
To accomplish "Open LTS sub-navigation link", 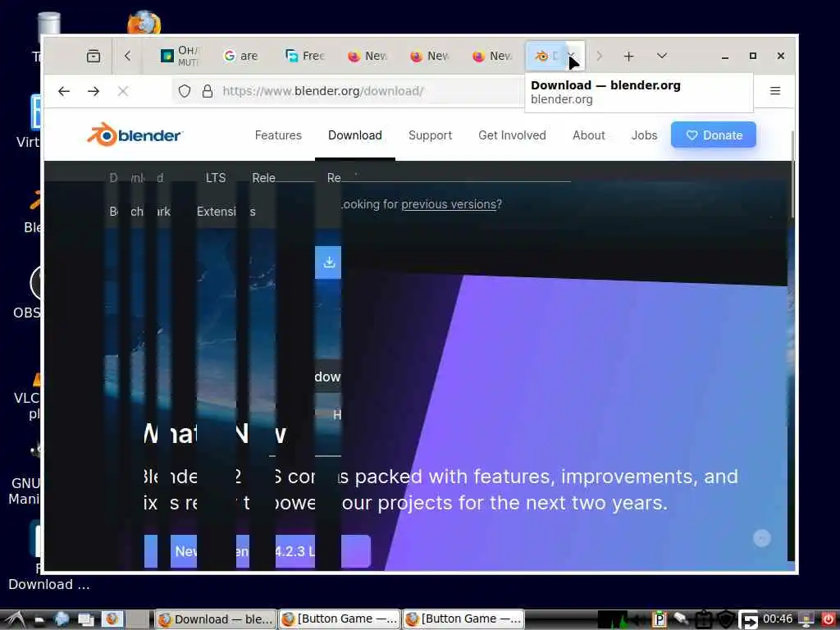I will (x=216, y=178).
